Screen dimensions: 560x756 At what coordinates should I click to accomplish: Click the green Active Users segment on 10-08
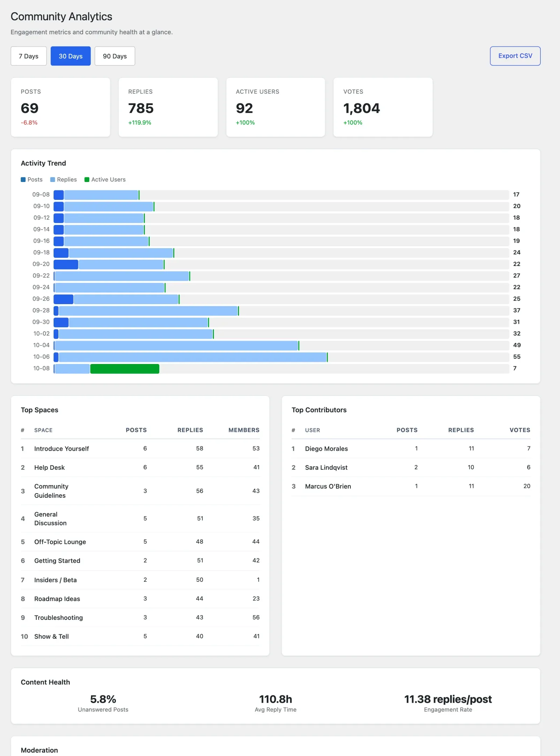tap(125, 369)
